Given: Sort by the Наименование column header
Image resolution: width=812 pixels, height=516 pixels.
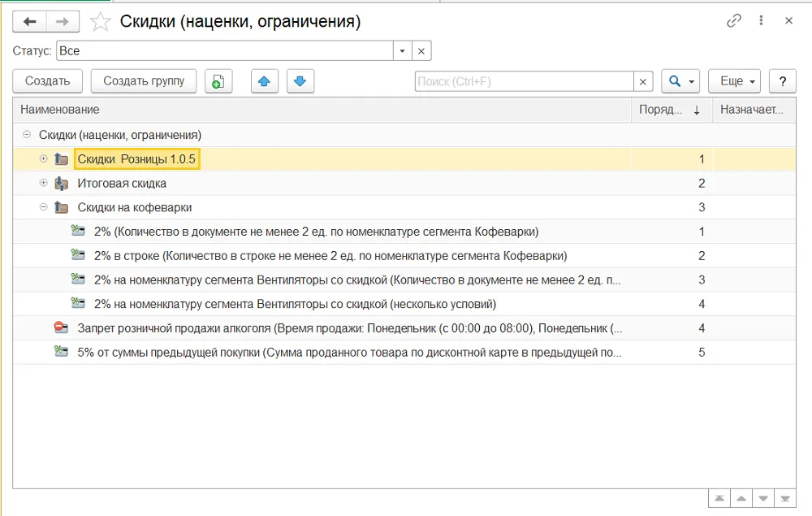Looking at the screenshot, I should click(x=322, y=110).
